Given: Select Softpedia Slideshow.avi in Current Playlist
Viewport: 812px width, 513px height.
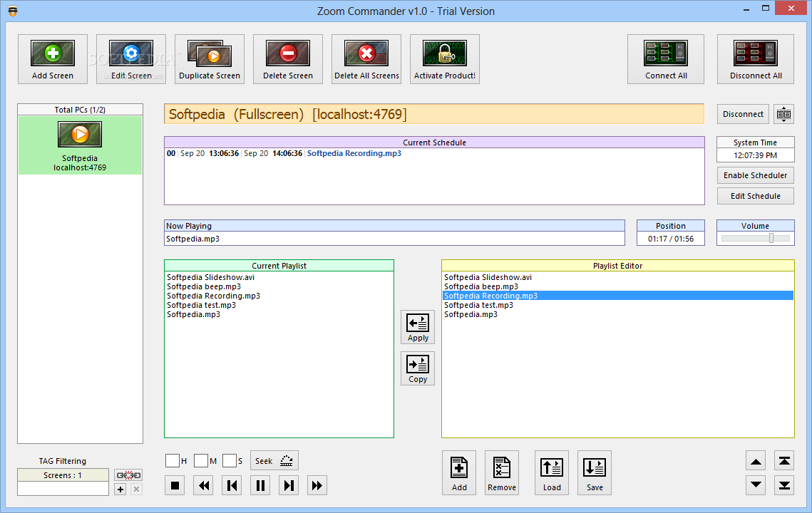Looking at the screenshot, I should 211,277.
